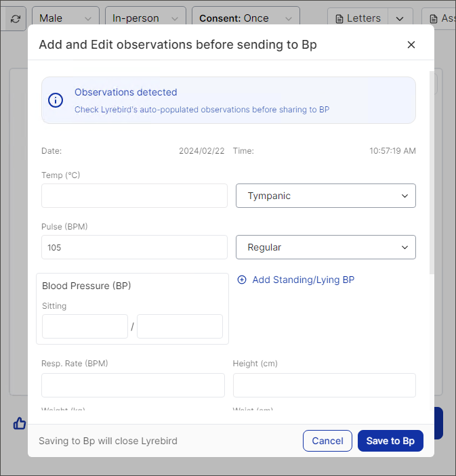
Task: Click the Observations detected heading
Action: click(x=126, y=92)
